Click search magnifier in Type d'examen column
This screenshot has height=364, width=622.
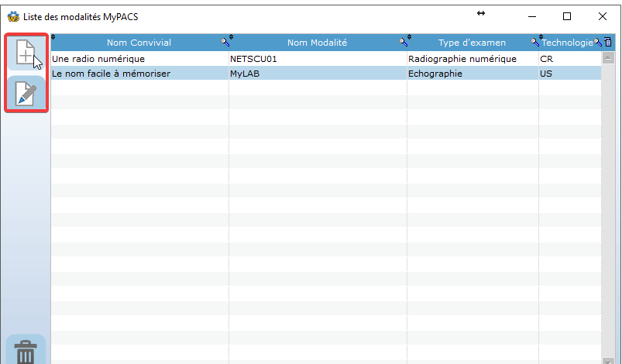point(535,42)
